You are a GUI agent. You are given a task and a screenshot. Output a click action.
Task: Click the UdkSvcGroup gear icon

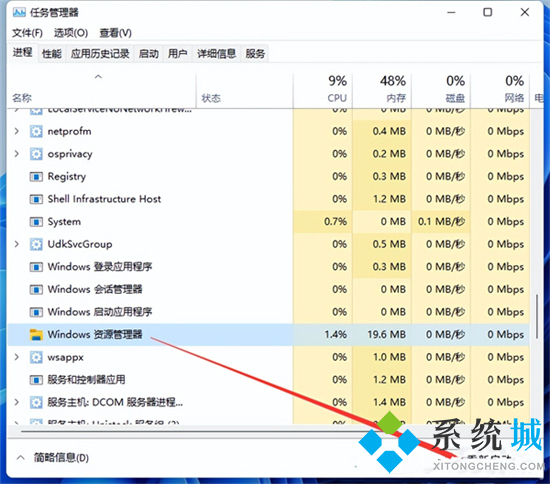36,244
